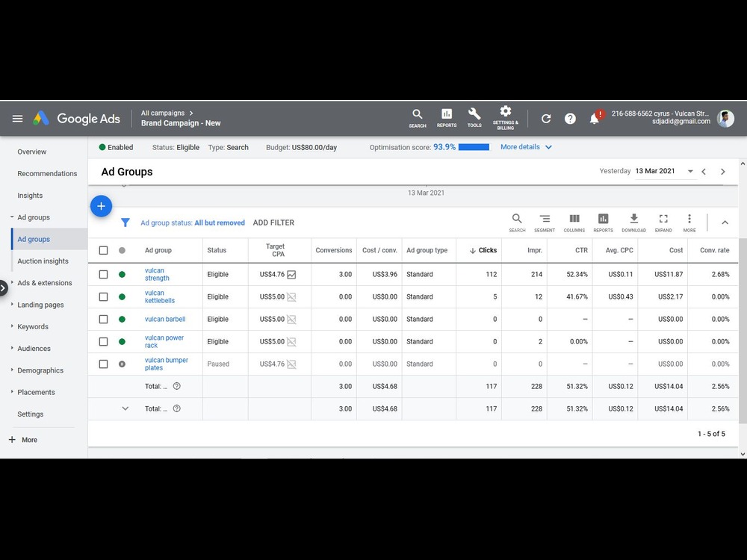Open Auction insights in the sidebar
Screen dimensions: 747x560
[43, 261]
